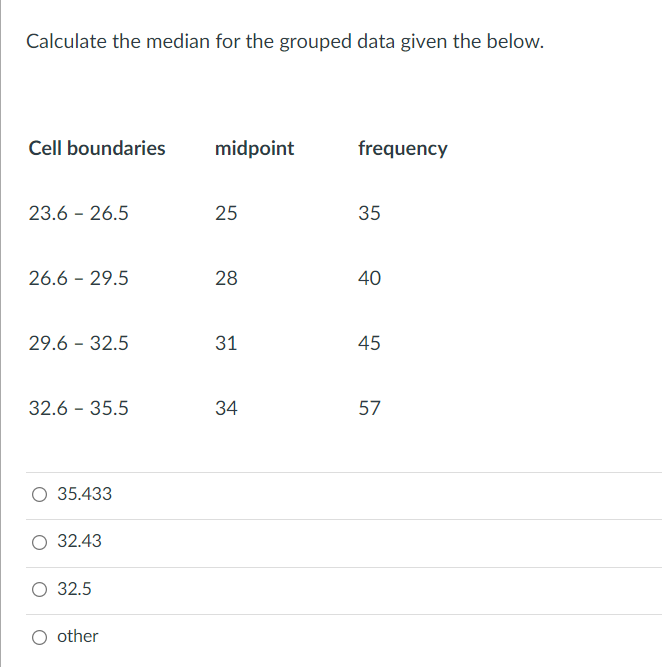Click the 29.6 – 32.5 boundary cell
This screenshot has height=667, width=662.
click(78, 343)
